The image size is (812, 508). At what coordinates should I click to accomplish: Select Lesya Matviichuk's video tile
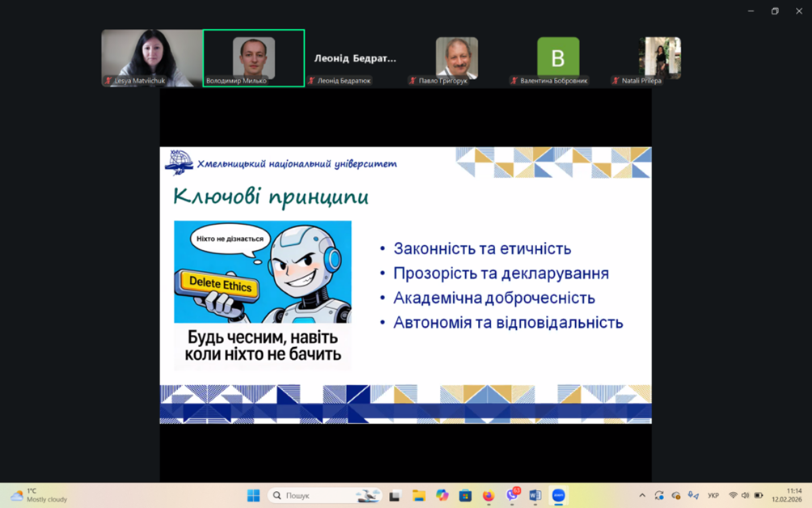151,57
